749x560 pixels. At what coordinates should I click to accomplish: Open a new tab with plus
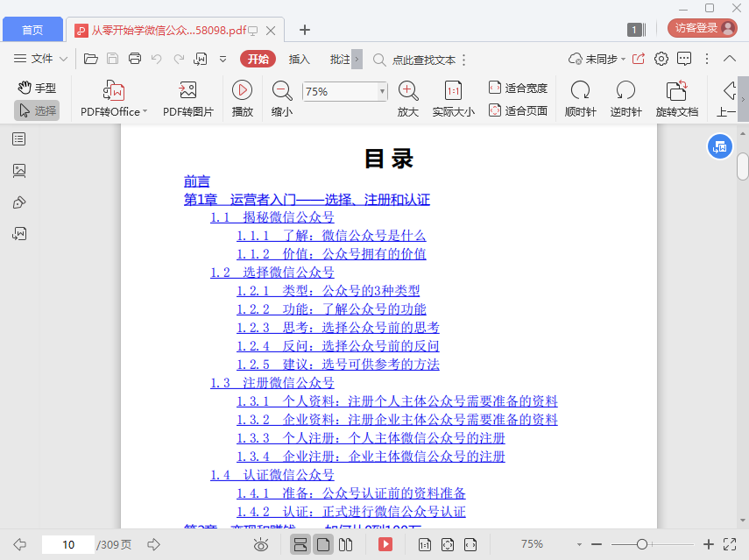point(304,30)
